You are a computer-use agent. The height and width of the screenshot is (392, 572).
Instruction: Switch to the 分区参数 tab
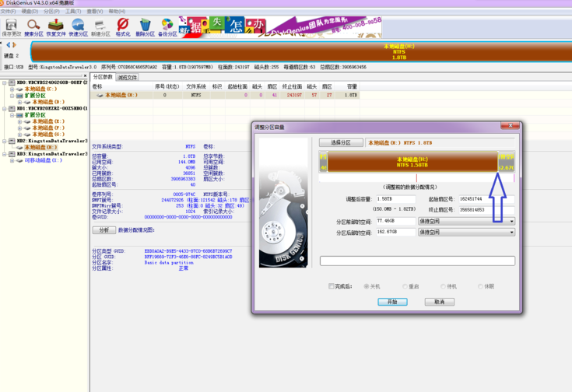click(103, 77)
